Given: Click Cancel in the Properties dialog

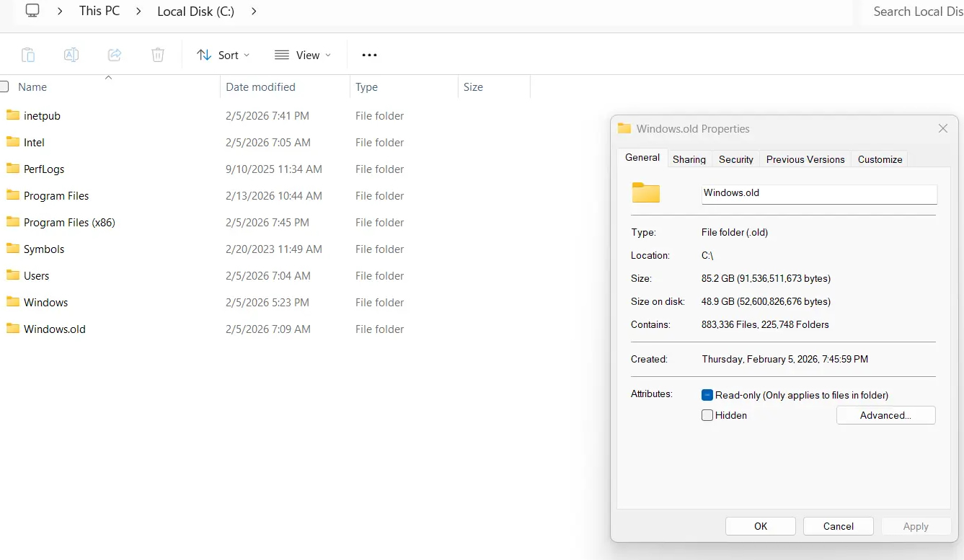Looking at the screenshot, I should pyautogui.click(x=839, y=526).
